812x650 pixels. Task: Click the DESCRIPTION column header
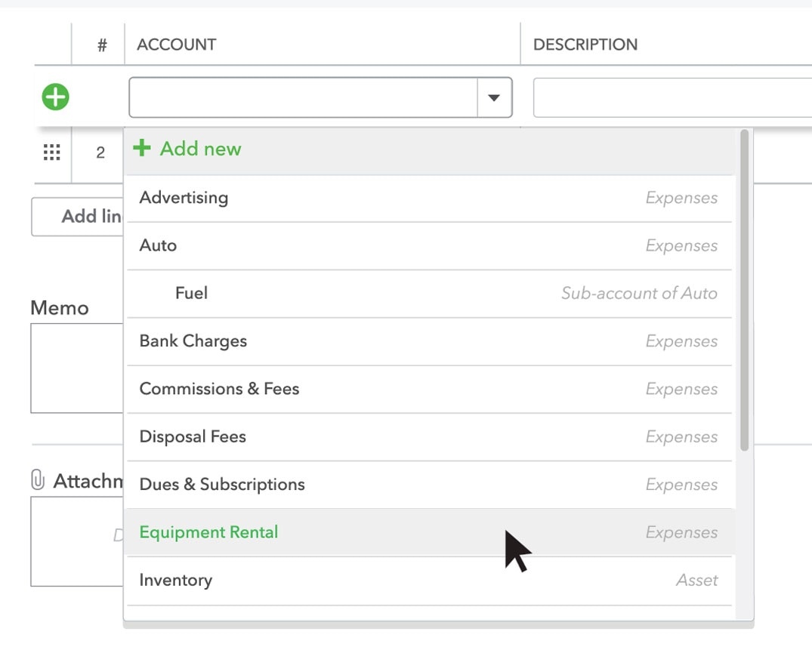pos(585,45)
